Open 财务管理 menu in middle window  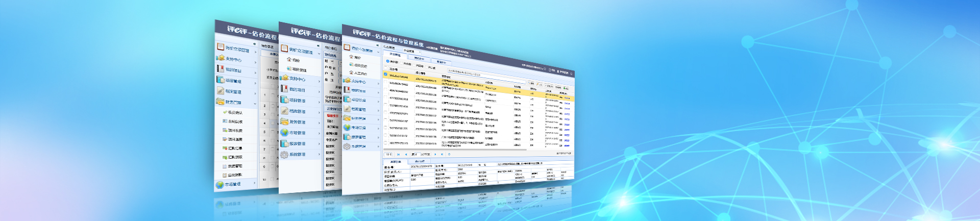tap(297, 122)
